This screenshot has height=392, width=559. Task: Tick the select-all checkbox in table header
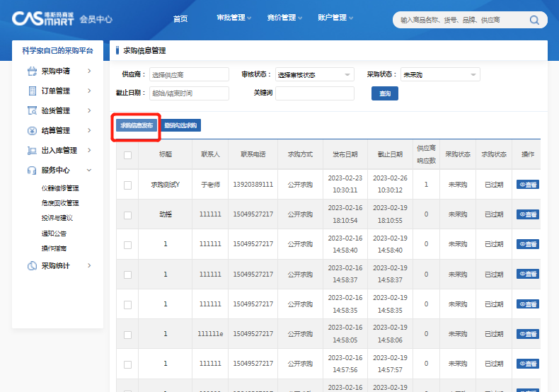(127, 155)
